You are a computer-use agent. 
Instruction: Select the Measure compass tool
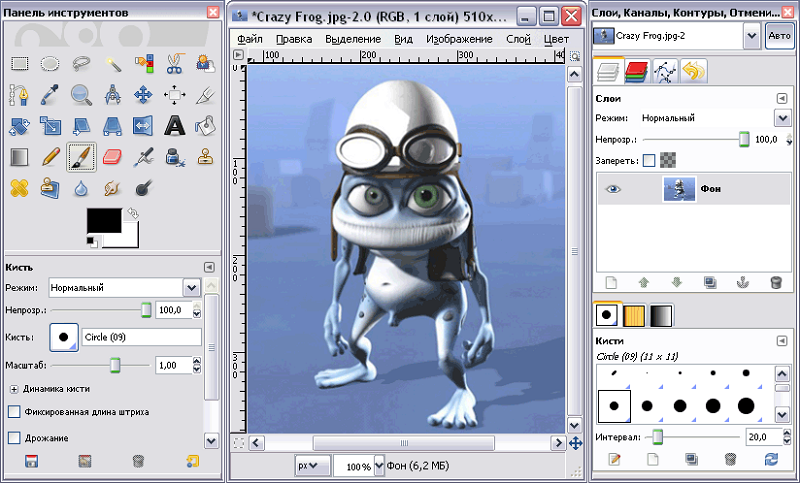(112, 95)
